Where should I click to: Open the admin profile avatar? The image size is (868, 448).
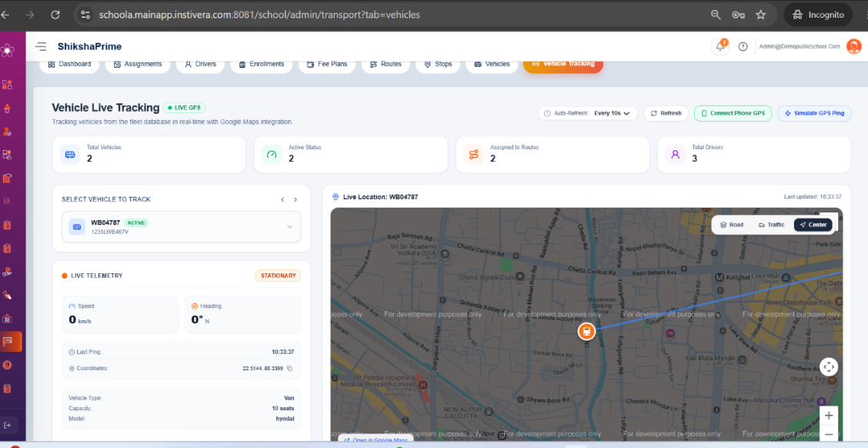coord(854,46)
